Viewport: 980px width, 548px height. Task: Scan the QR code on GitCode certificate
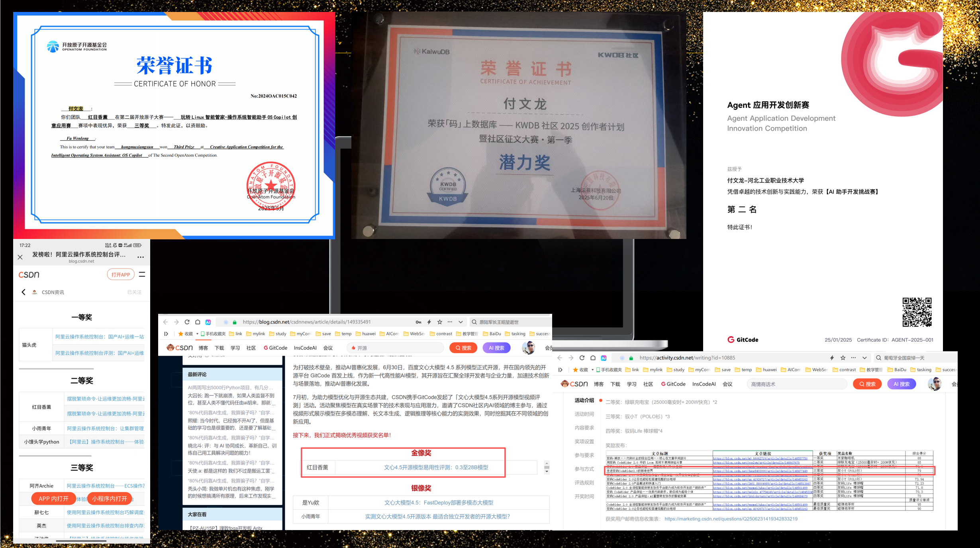pyautogui.click(x=917, y=312)
